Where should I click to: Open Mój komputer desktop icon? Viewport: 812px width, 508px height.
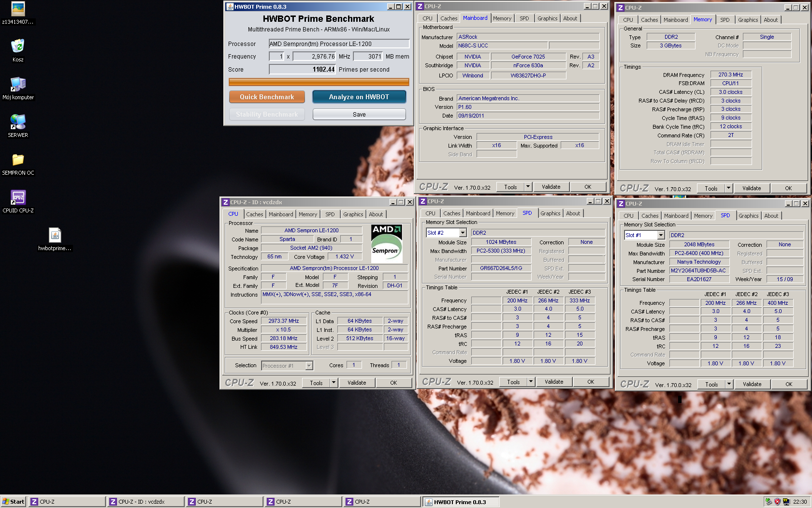[x=18, y=89]
